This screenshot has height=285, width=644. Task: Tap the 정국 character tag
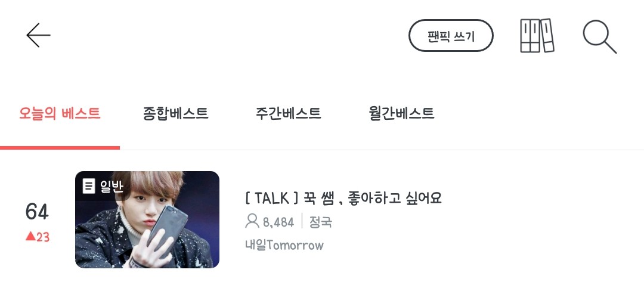[x=320, y=222]
